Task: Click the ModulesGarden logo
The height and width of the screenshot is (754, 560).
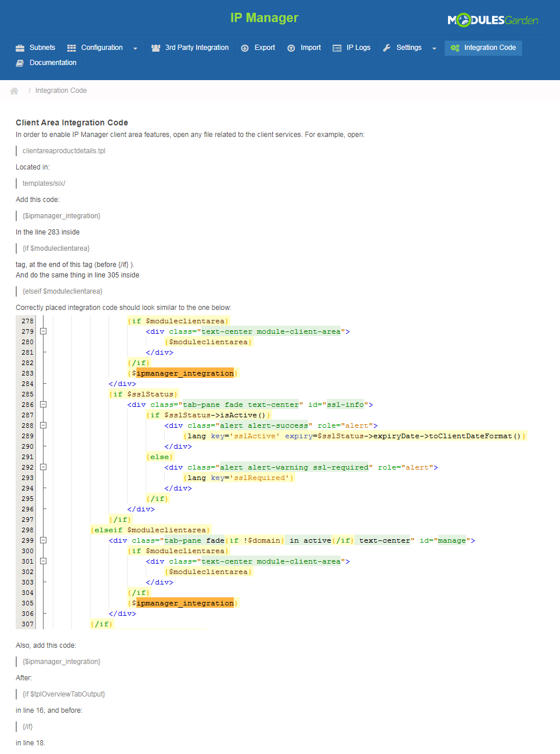Action: click(x=493, y=20)
